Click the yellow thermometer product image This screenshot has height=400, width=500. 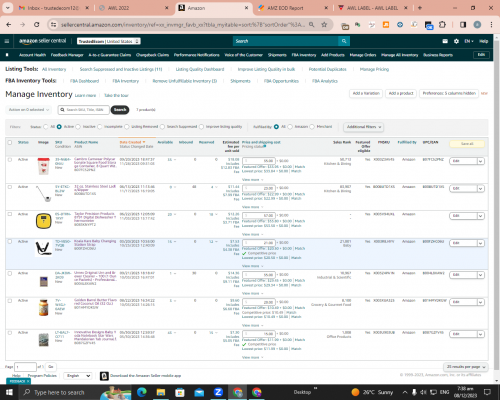43,221
